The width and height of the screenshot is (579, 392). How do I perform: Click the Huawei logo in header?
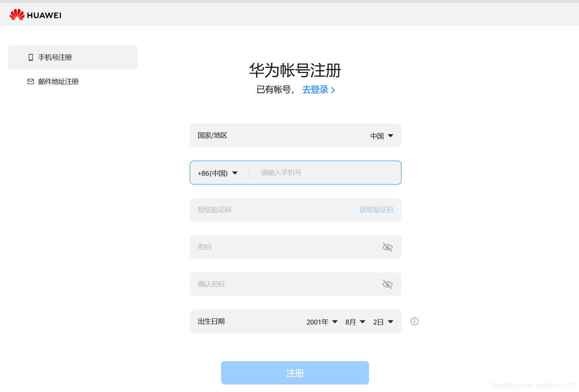(35, 15)
